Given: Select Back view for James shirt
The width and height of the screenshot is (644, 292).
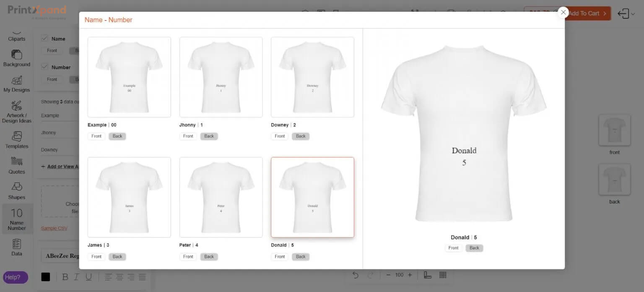Looking at the screenshot, I should coord(117,257).
